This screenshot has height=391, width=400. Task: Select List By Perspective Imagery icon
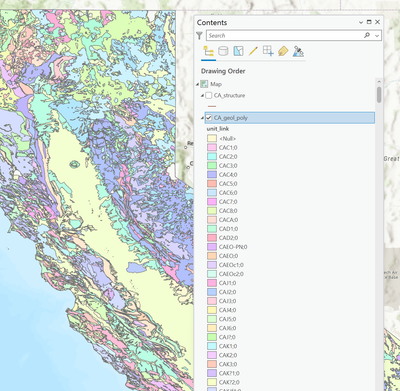[x=298, y=51]
